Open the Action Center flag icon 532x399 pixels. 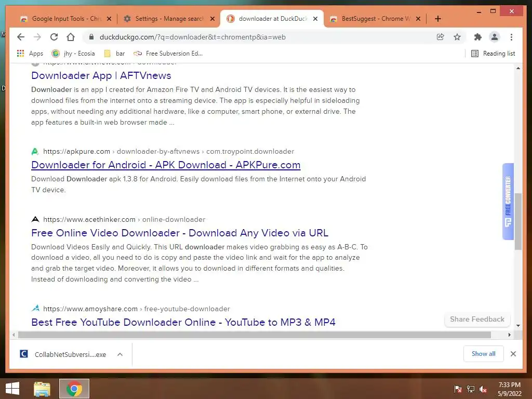[x=458, y=389]
